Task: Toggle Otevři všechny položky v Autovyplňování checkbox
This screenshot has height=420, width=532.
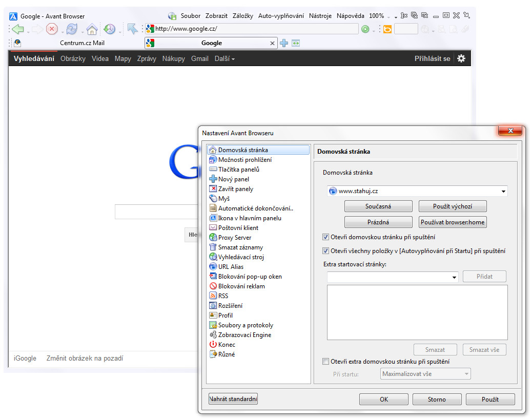Action: click(326, 251)
